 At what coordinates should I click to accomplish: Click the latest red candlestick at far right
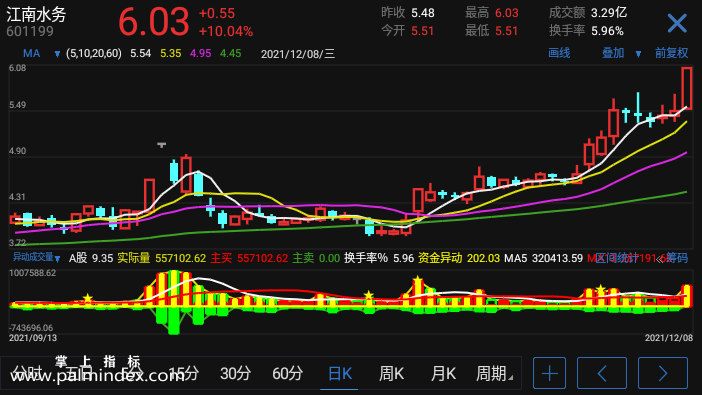[x=687, y=88]
